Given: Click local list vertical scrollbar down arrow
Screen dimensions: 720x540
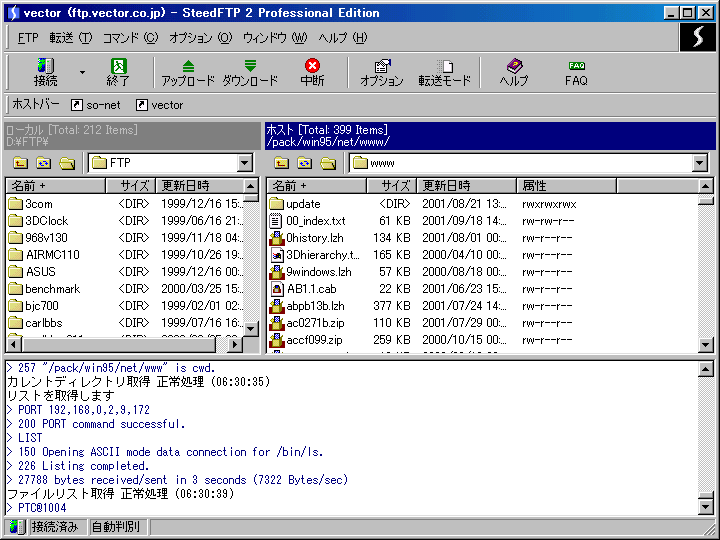Looking at the screenshot, I should tap(250, 329).
